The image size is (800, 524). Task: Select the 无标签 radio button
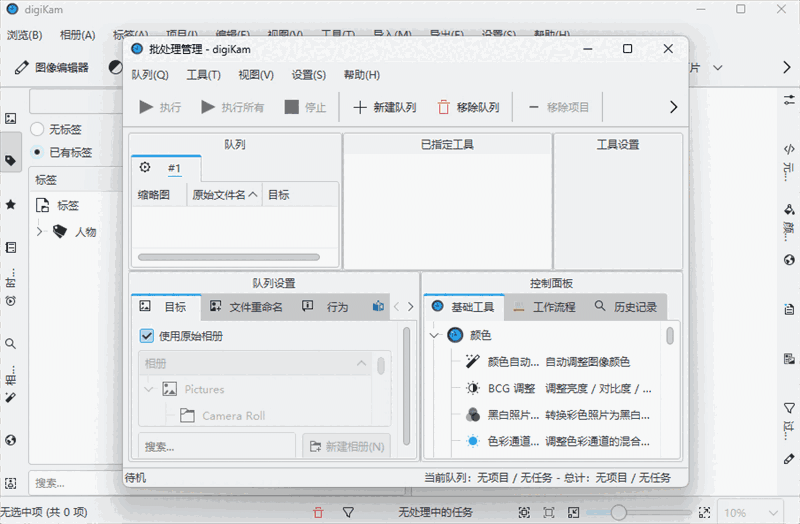pos(37,129)
